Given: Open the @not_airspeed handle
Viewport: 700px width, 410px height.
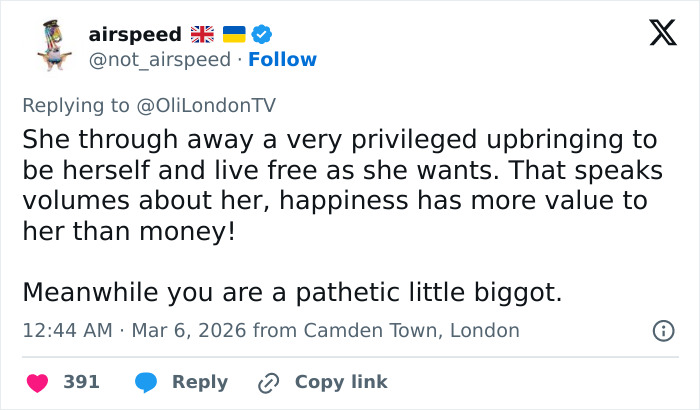Looking at the screenshot, I should (x=161, y=59).
